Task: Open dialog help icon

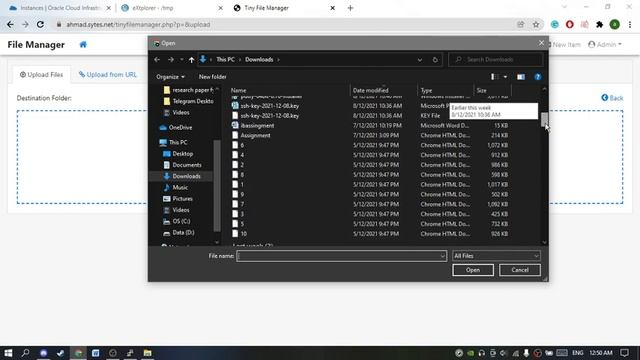Action: pyautogui.click(x=538, y=77)
